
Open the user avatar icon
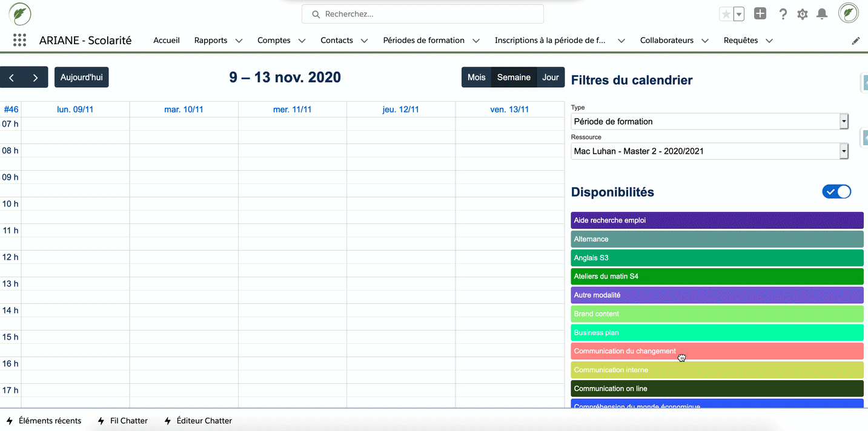(847, 13)
